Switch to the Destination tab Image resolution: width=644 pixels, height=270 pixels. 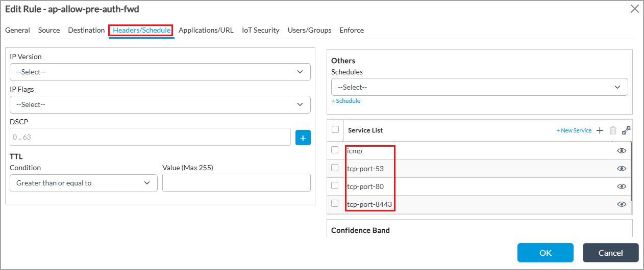pos(86,30)
